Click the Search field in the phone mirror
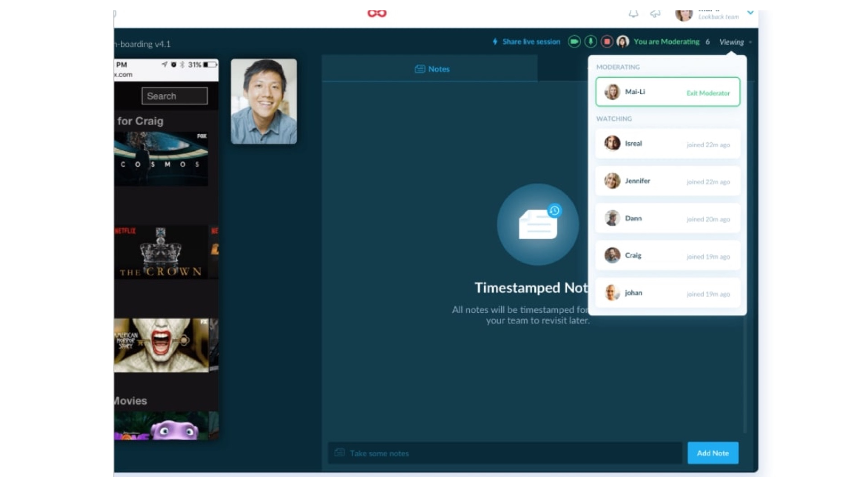The image size is (868, 488). click(x=175, y=96)
